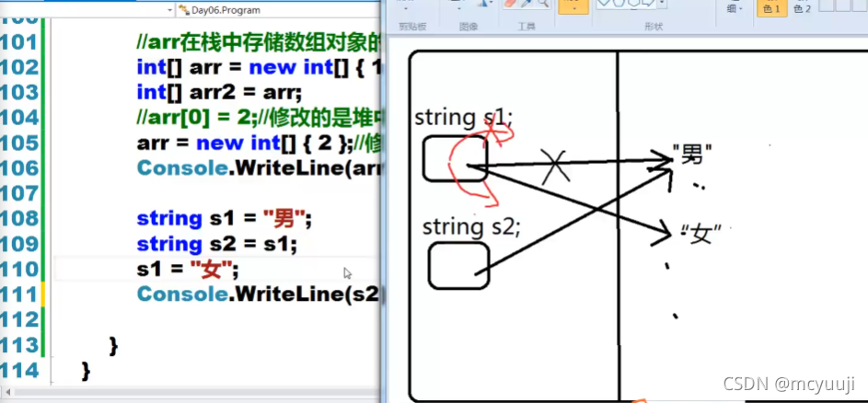Place cursor on 's1 = "女";' line

tap(188, 270)
